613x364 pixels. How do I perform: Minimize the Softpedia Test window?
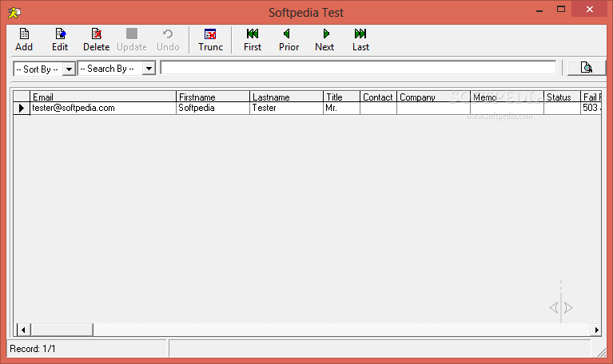(539, 10)
